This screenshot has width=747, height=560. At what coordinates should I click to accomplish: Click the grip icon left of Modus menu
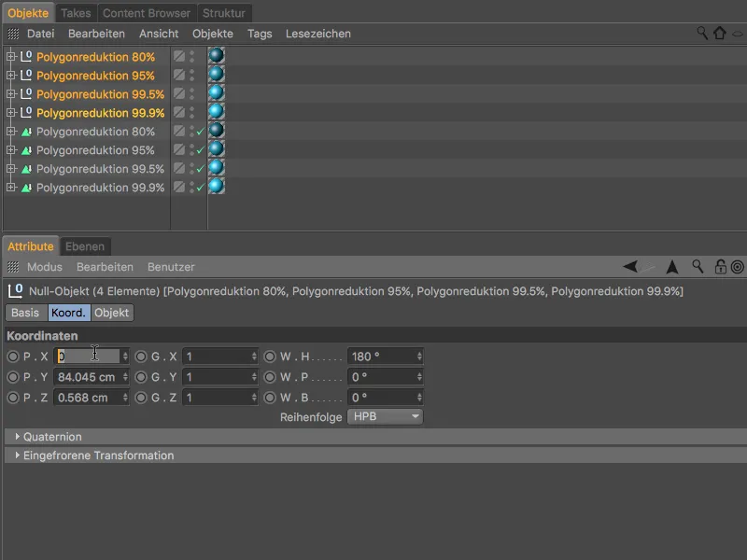13,267
